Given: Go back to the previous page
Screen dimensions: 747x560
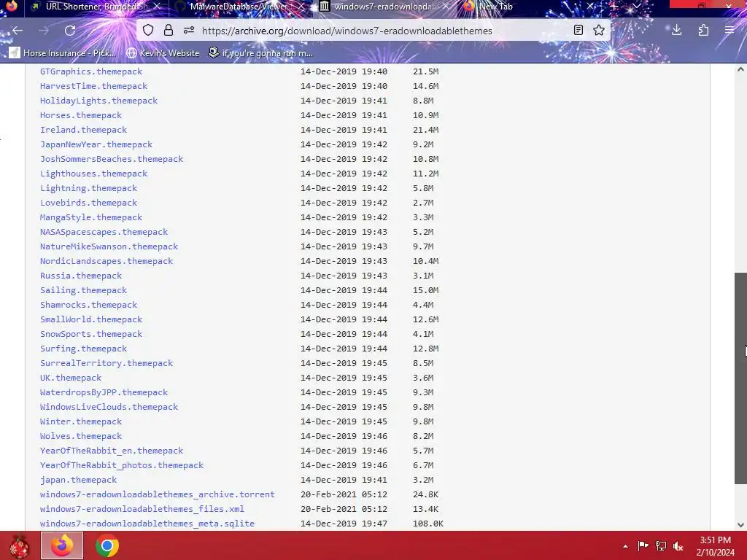Looking at the screenshot, I should click(18, 31).
